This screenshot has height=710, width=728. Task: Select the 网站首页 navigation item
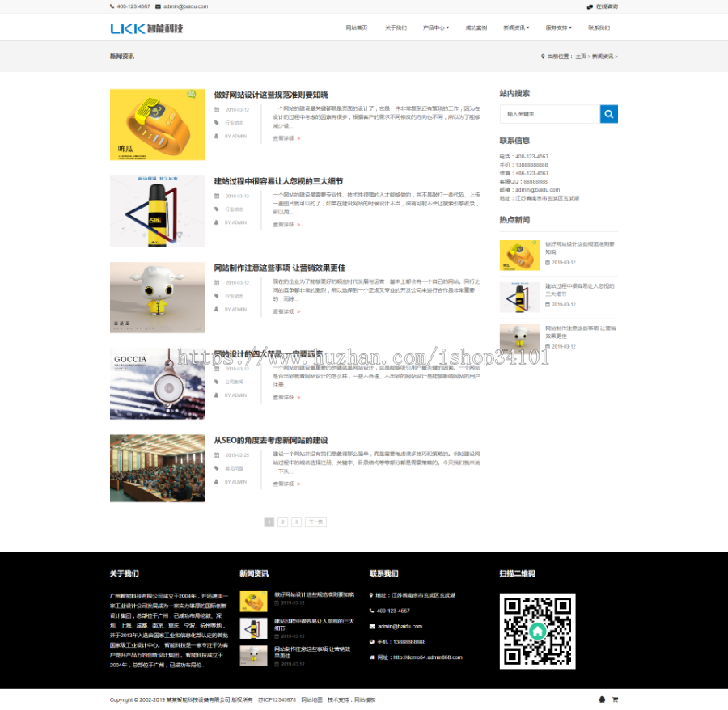357,27
